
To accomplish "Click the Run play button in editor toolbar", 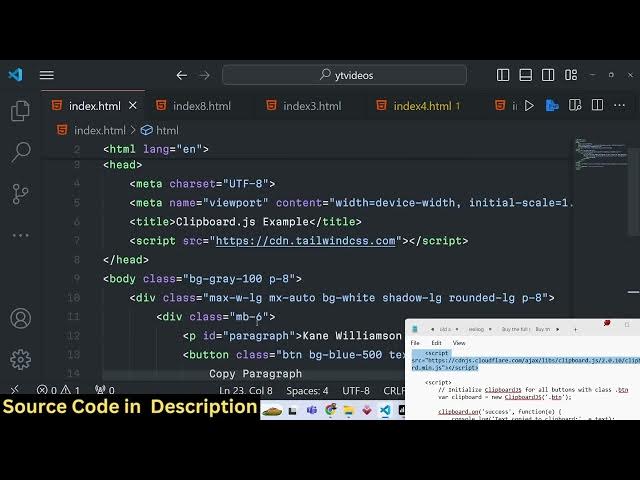I will tap(529, 106).
